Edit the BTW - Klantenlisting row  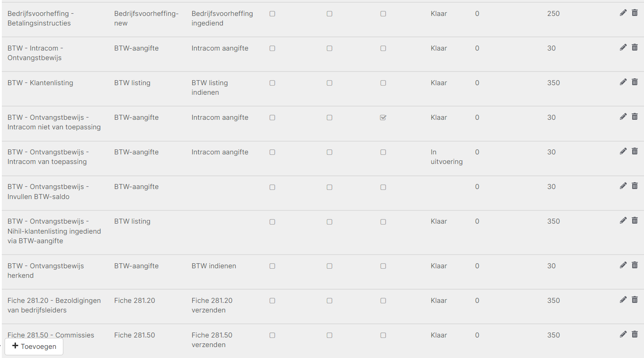pyautogui.click(x=623, y=82)
